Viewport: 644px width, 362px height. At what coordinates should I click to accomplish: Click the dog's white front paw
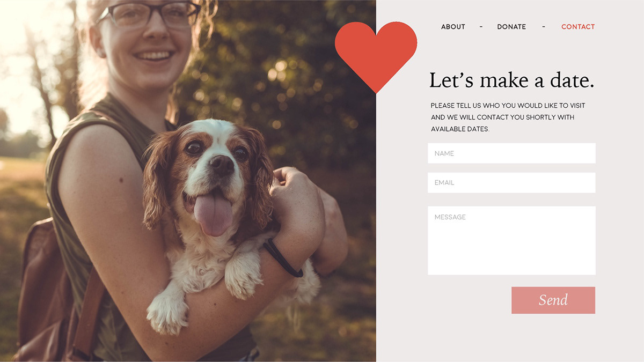pos(167,312)
